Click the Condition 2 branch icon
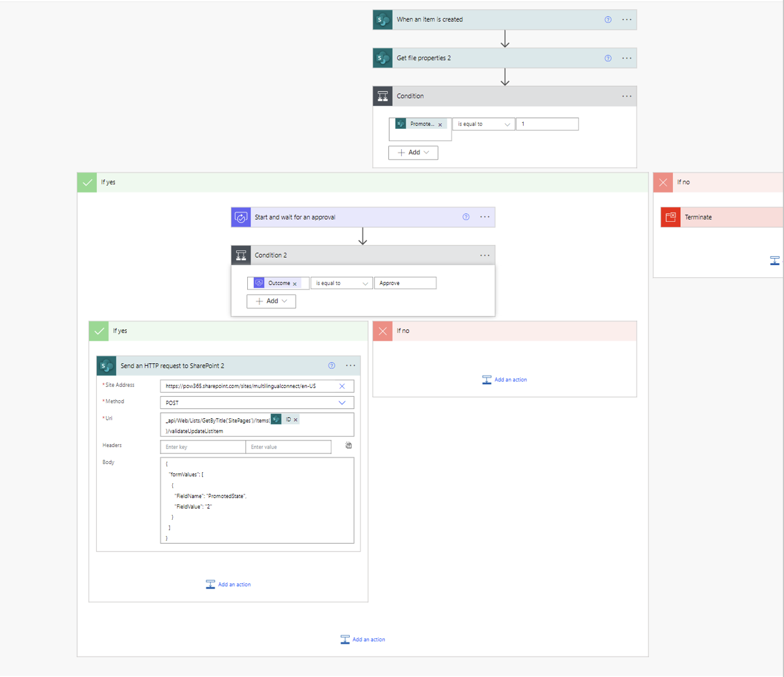 tap(241, 255)
